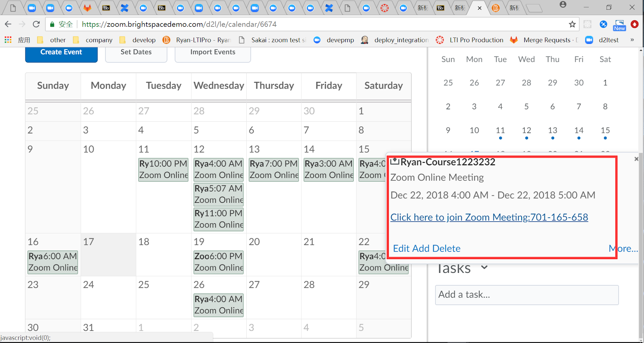The height and width of the screenshot is (343, 644).
Task: Click the Create Event button
Action: (61, 54)
